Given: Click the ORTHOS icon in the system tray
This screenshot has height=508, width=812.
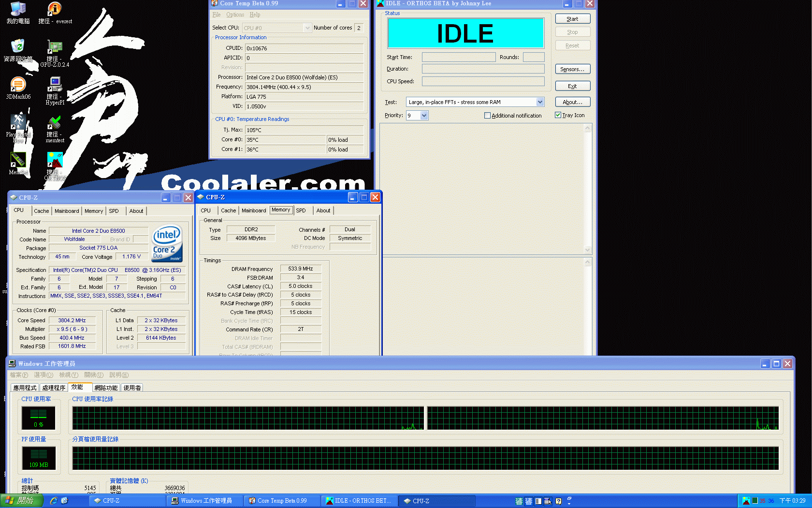Looking at the screenshot, I should tap(746, 501).
